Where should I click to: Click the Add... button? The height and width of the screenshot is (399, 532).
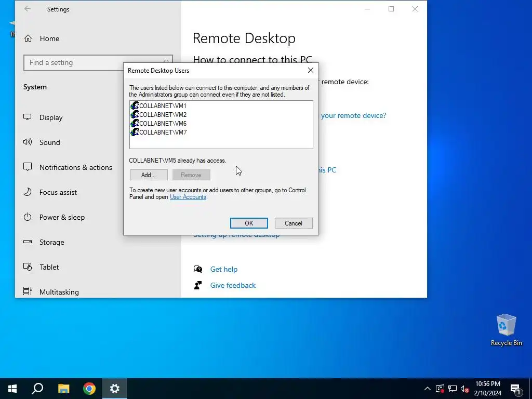[149, 175]
